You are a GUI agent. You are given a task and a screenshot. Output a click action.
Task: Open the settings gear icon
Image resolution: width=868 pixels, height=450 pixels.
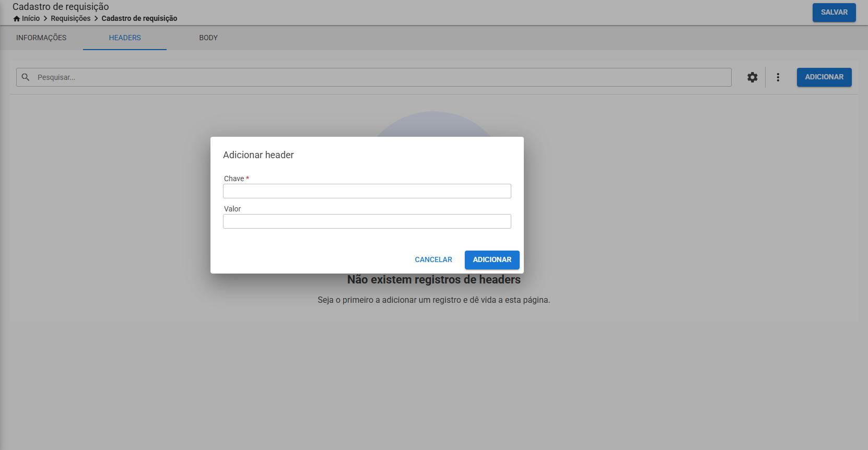(752, 77)
